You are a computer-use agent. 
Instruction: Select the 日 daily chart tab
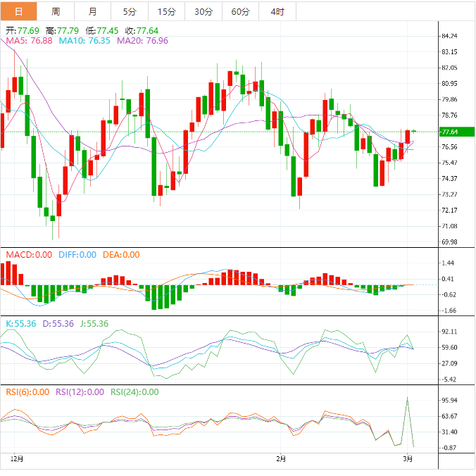[x=18, y=11]
